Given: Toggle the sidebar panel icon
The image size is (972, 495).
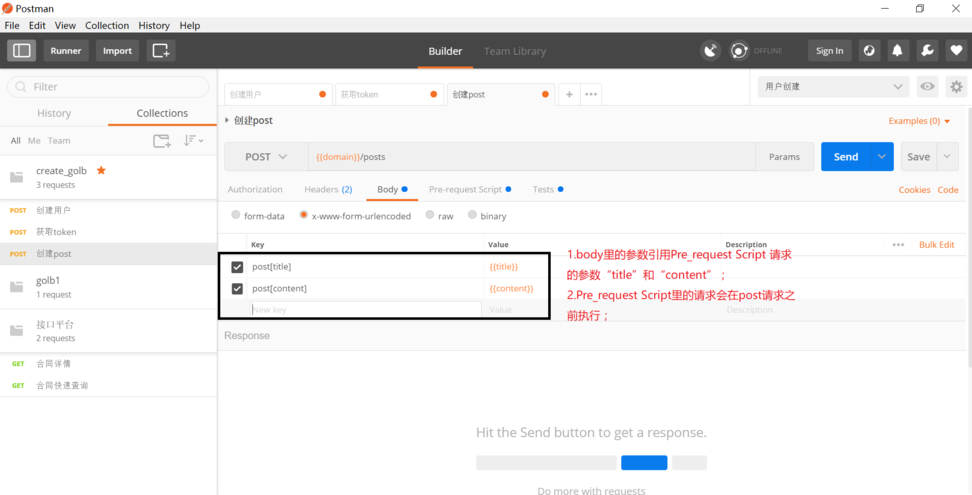Looking at the screenshot, I should 21,51.
